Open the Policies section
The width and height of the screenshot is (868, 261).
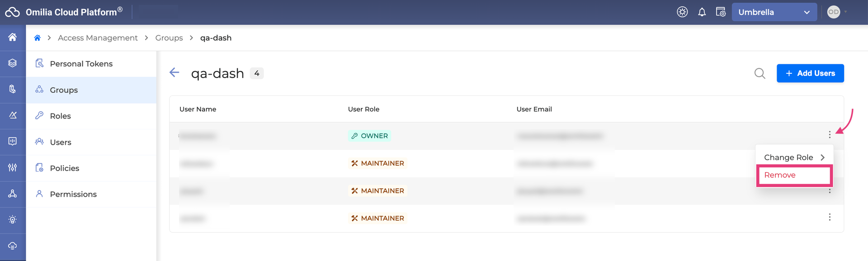point(65,168)
